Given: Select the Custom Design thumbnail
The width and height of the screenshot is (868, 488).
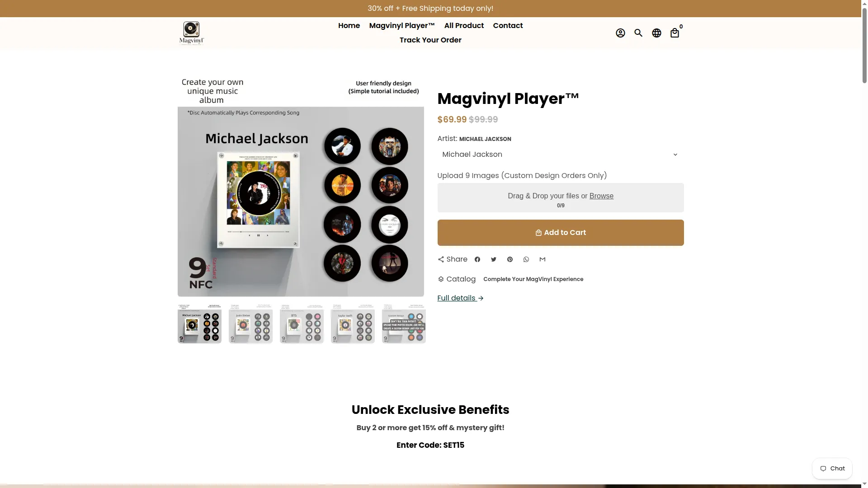Looking at the screenshot, I should point(404,324).
